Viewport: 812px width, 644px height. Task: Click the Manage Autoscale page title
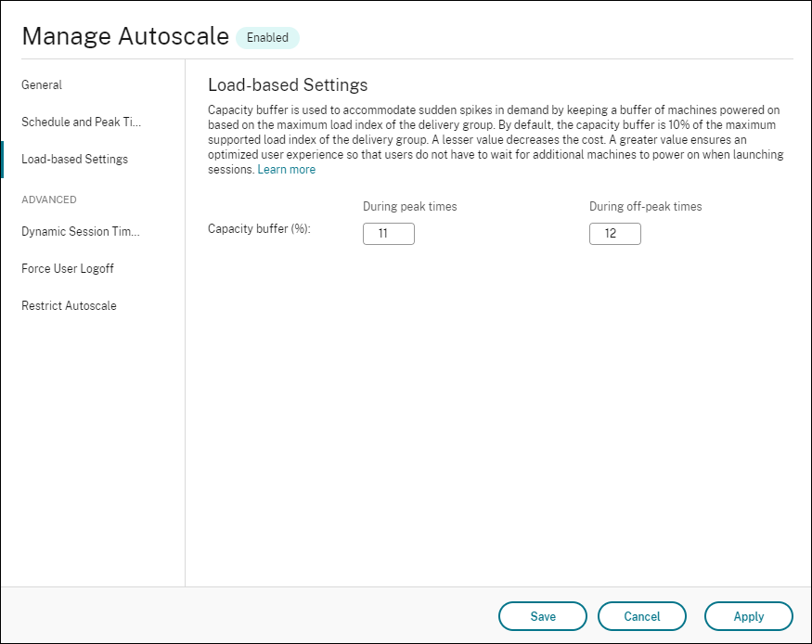124,35
